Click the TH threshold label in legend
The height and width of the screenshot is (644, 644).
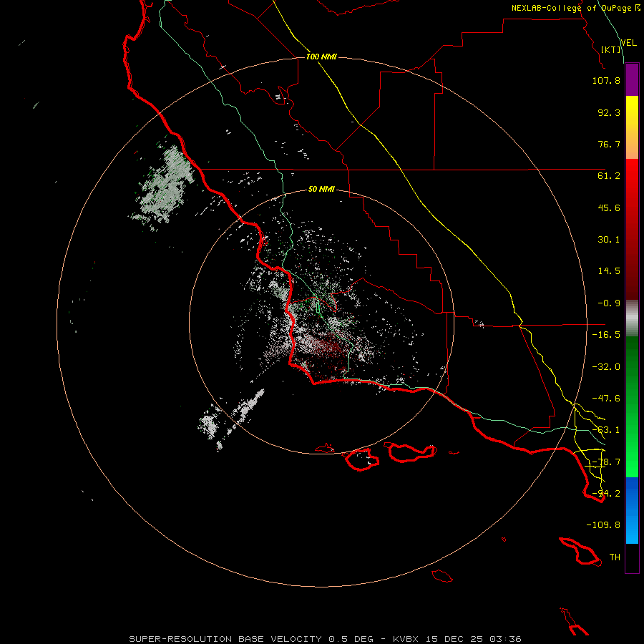pyautogui.click(x=615, y=557)
